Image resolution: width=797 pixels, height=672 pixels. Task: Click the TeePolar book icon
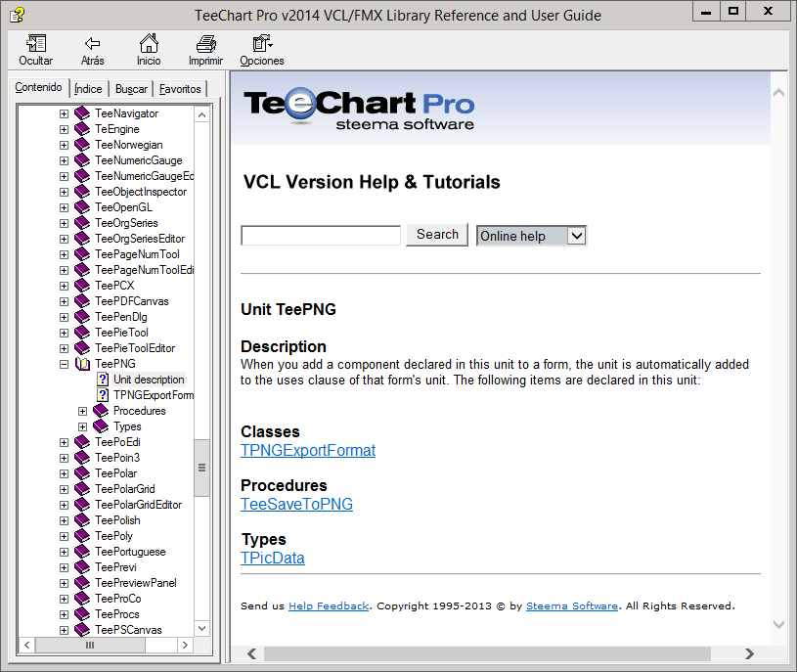point(82,473)
